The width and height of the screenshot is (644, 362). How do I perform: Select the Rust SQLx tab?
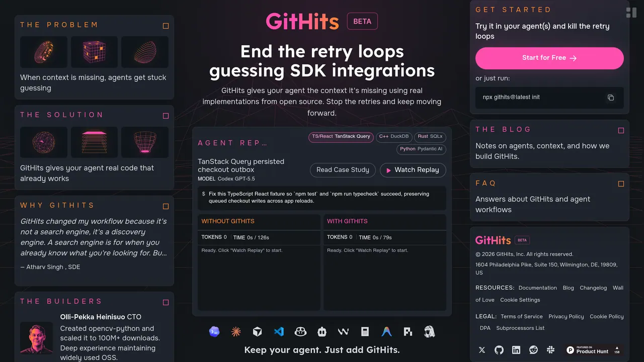pos(430,137)
